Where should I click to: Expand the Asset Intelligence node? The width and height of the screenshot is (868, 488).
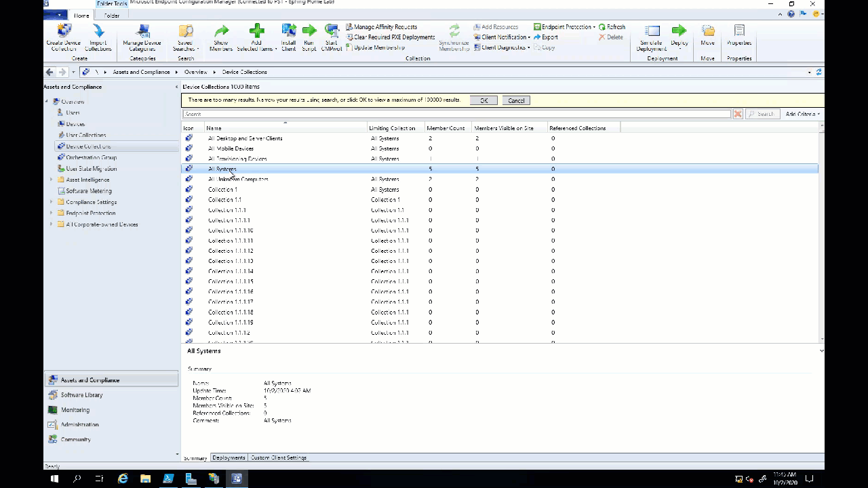(51, 180)
